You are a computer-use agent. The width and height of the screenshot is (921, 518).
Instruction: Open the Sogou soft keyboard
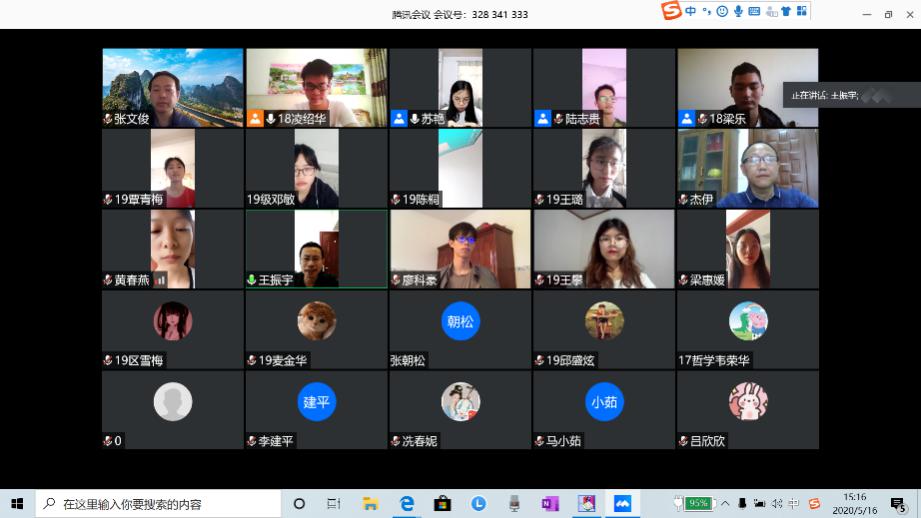[754, 11]
